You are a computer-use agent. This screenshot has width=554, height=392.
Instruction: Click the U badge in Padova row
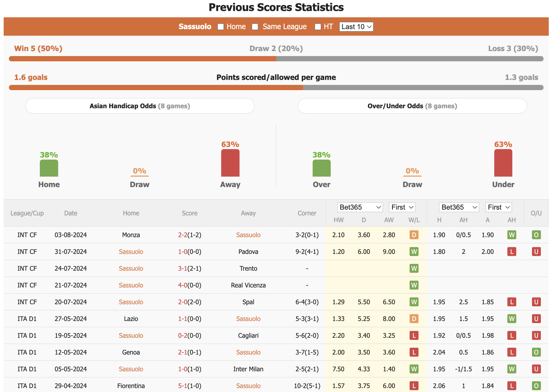click(x=536, y=252)
